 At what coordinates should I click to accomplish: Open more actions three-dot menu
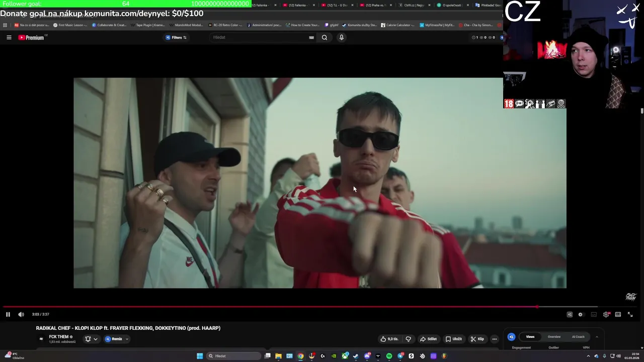click(495, 339)
